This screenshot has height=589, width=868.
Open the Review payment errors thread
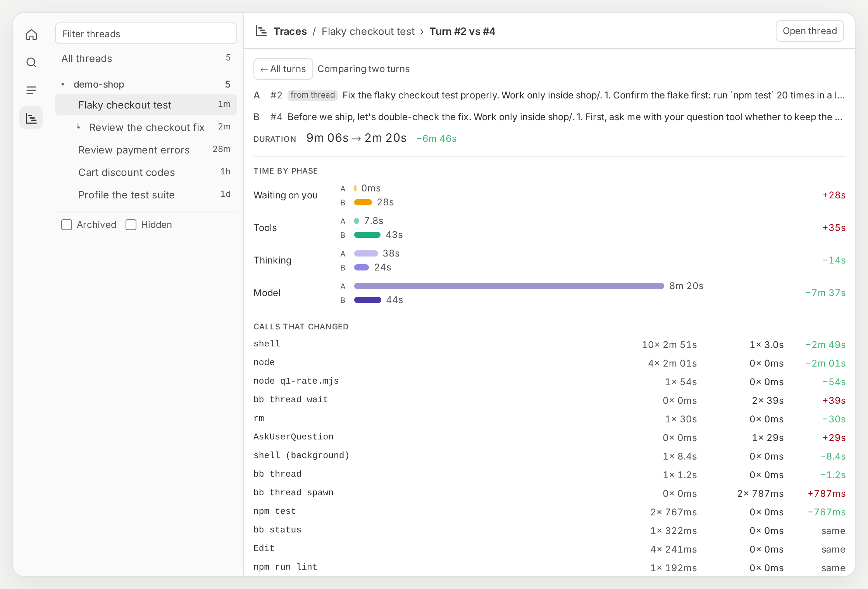[146, 150]
